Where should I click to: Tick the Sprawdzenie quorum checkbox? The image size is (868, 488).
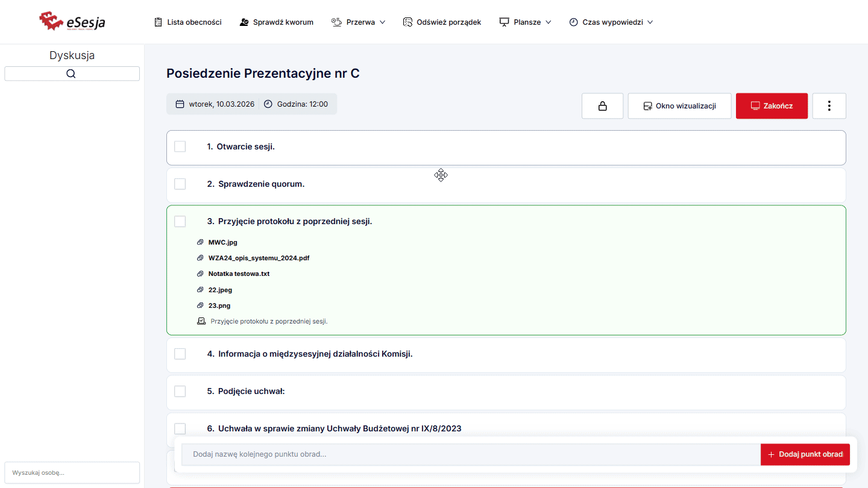coord(180,184)
